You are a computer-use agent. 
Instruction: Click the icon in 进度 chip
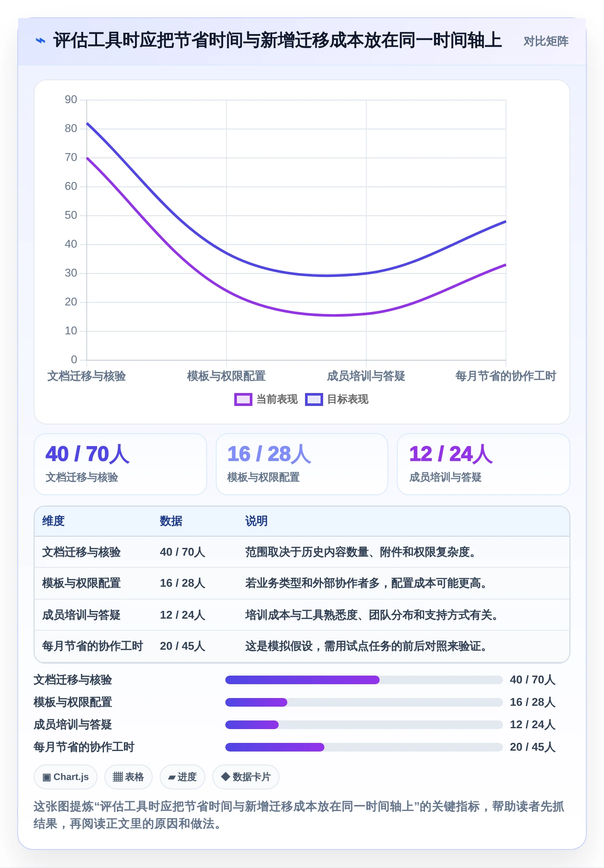(172, 777)
